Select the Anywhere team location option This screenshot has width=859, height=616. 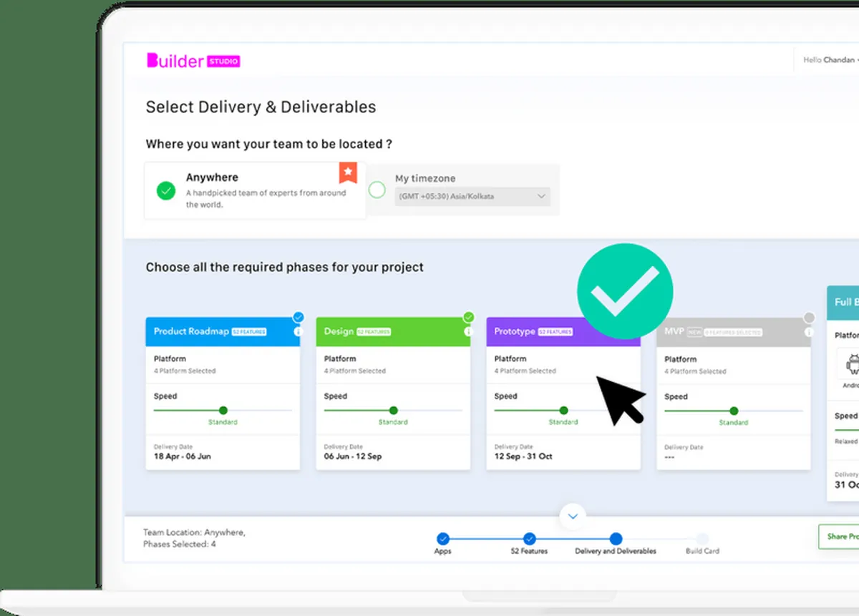pos(166,190)
